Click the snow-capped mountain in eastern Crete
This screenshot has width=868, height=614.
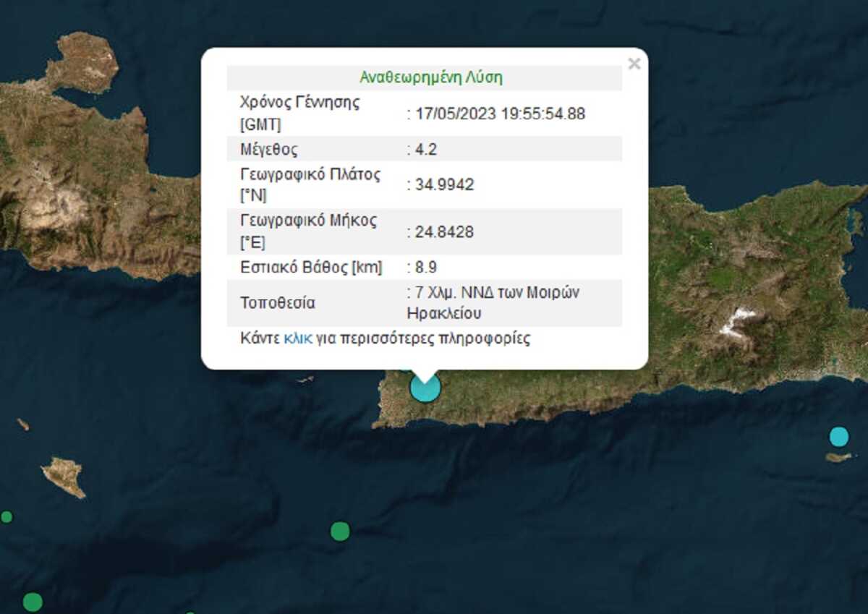click(738, 321)
